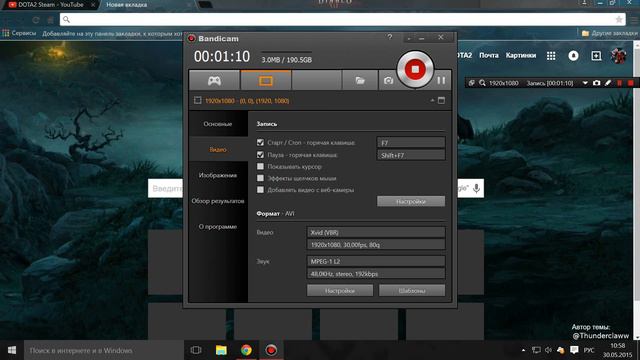
Task: Click the Windows taskbar search box
Action: coord(104,350)
